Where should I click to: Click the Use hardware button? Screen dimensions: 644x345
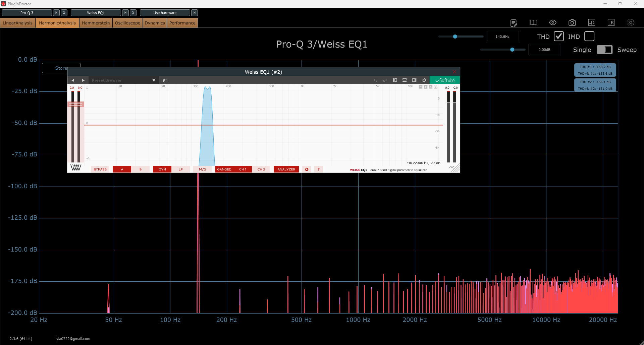tap(165, 13)
